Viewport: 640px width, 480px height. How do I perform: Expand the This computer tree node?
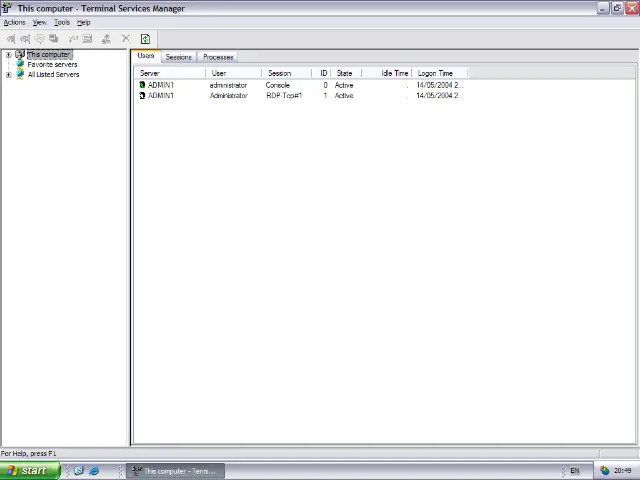[x=9, y=55]
